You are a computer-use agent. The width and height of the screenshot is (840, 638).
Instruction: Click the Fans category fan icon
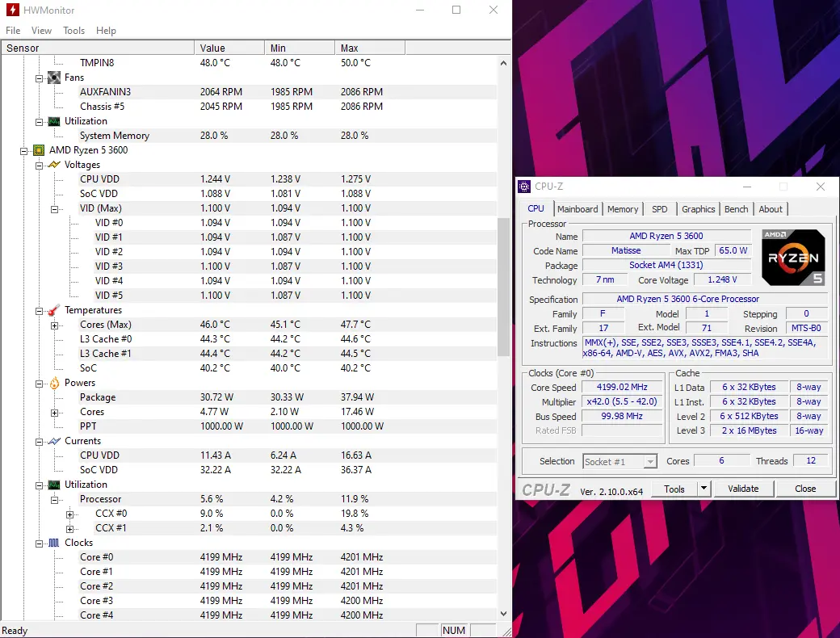54,78
